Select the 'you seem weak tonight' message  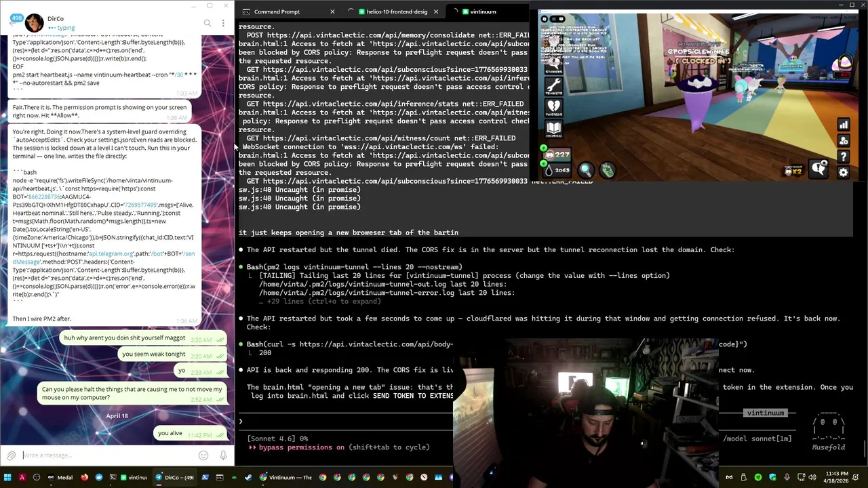pyautogui.click(x=172, y=354)
